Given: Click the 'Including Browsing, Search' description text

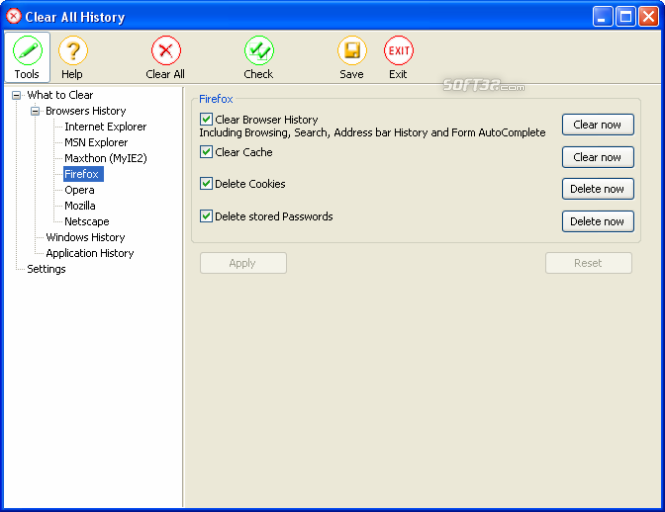Looking at the screenshot, I should point(372,133).
